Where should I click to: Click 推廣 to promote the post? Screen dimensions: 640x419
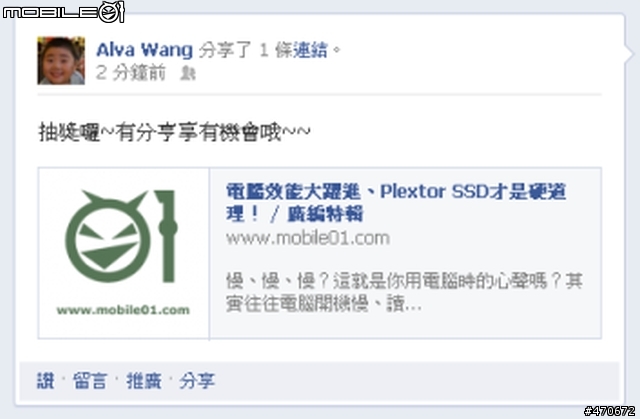point(144,381)
